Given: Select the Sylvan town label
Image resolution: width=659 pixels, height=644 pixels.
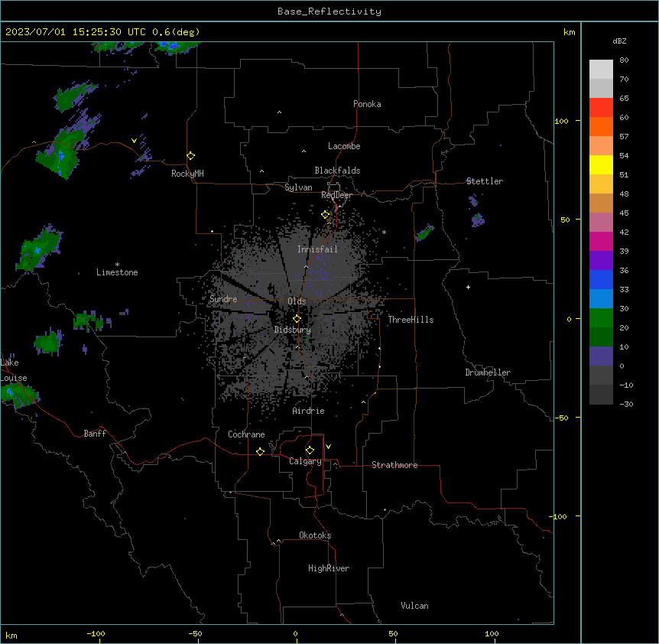Looking at the screenshot, I should [x=298, y=187].
